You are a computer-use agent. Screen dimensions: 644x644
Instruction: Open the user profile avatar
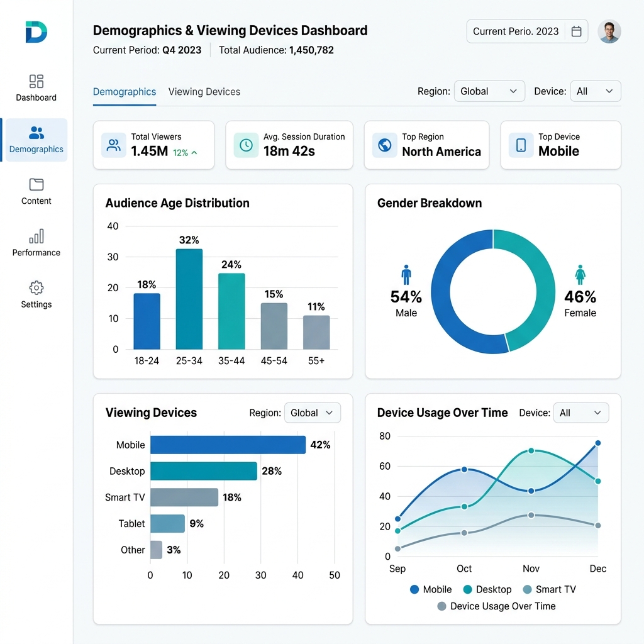609,31
